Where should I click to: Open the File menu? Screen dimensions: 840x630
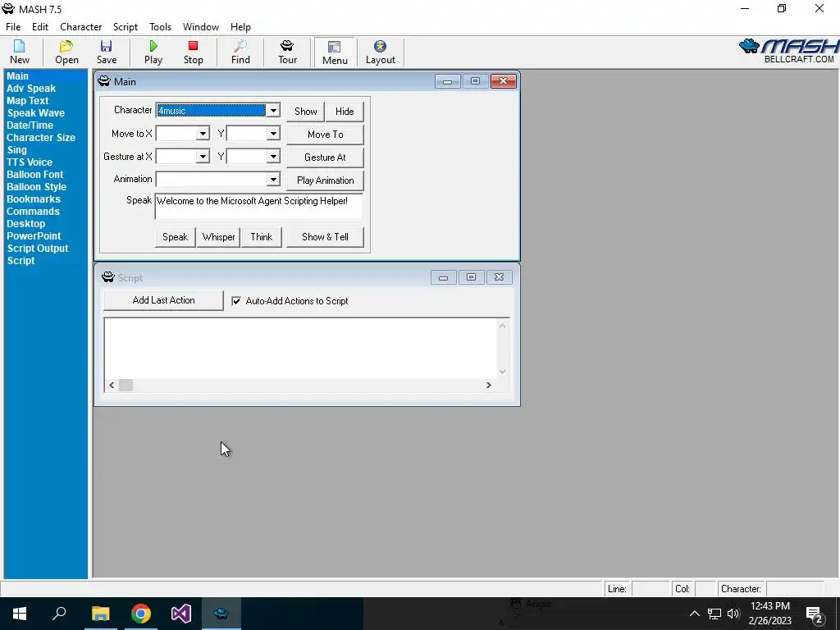click(13, 27)
